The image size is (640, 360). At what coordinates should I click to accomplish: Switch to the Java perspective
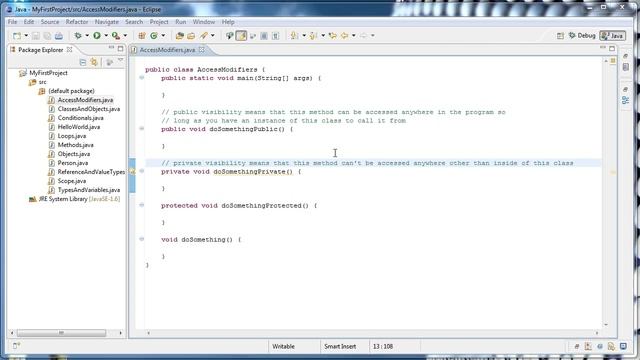coord(612,36)
